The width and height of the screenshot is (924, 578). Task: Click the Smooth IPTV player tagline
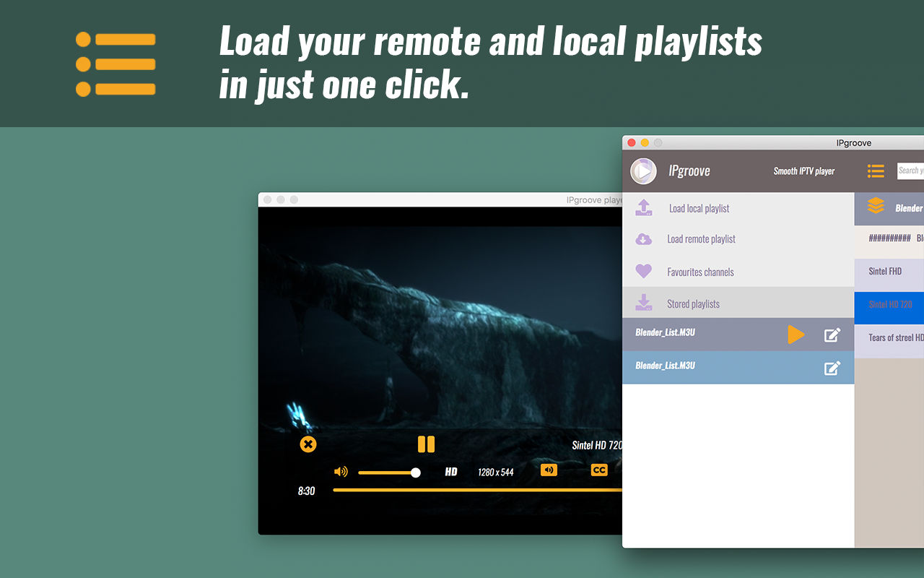[x=804, y=171]
